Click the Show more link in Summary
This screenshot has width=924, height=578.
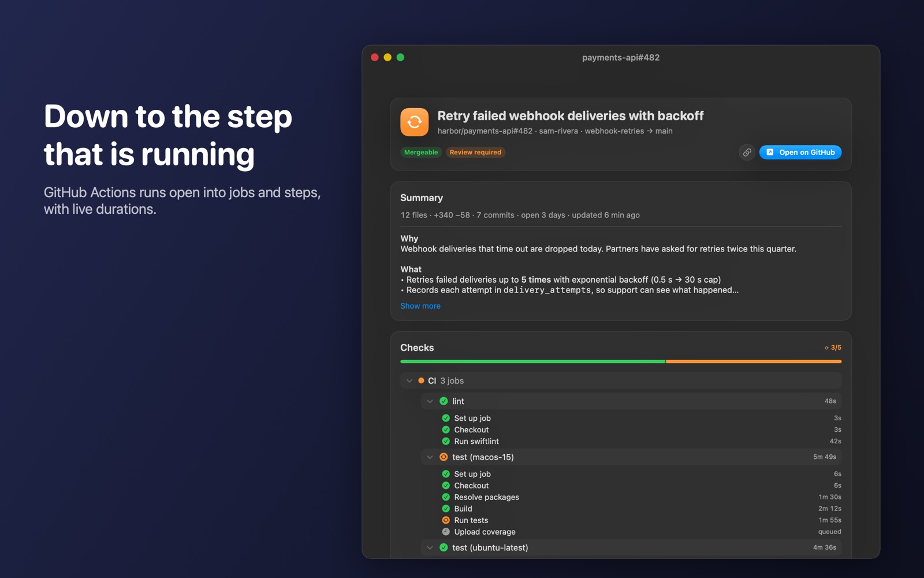click(420, 306)
